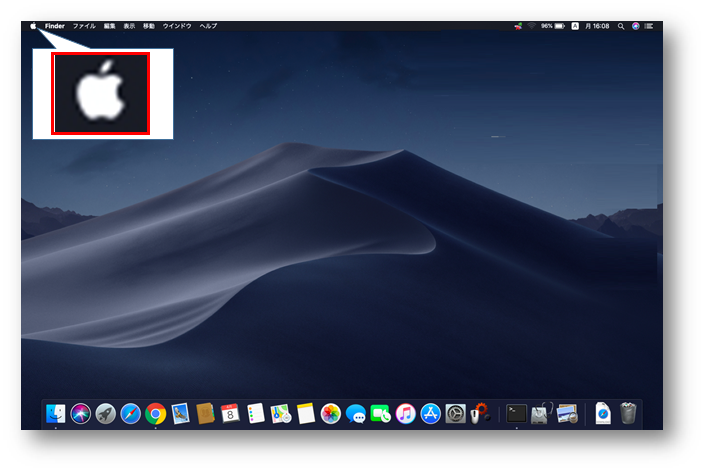Launch Siri from the Dock
705x472 pixels.
81,414
